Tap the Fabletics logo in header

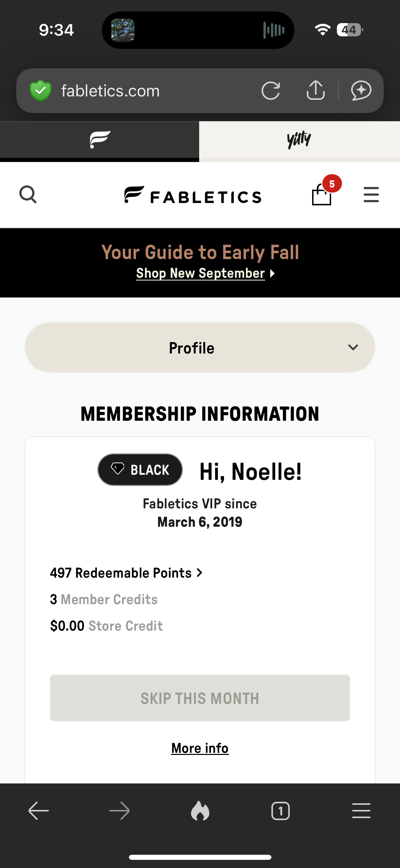193,195
